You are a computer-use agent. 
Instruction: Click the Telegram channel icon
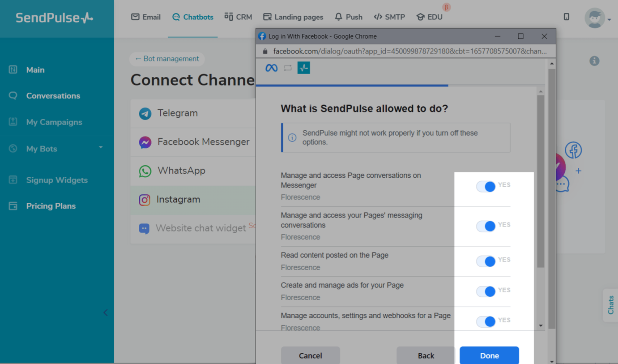145,113
